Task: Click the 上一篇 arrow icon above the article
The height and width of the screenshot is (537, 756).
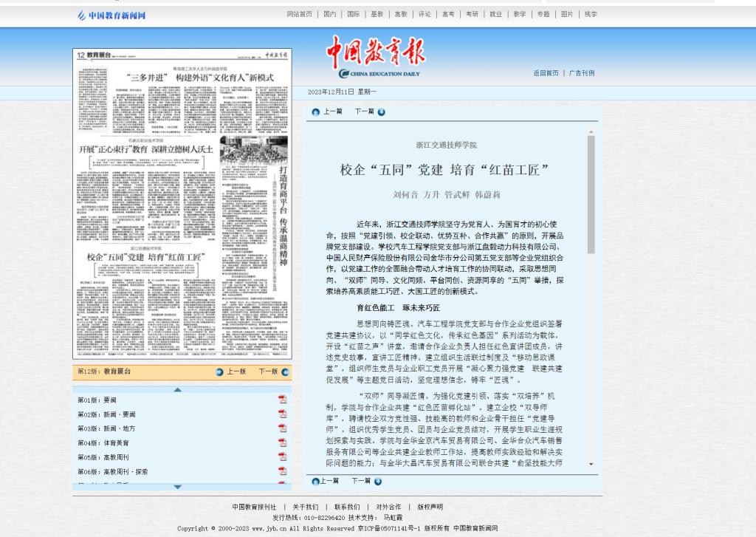Action: pos(316,112)
